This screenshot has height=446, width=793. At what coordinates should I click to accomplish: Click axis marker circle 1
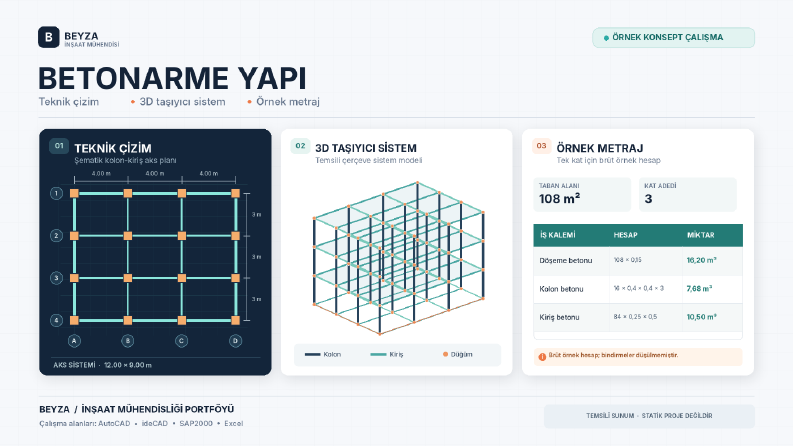[x=56, y=193]
